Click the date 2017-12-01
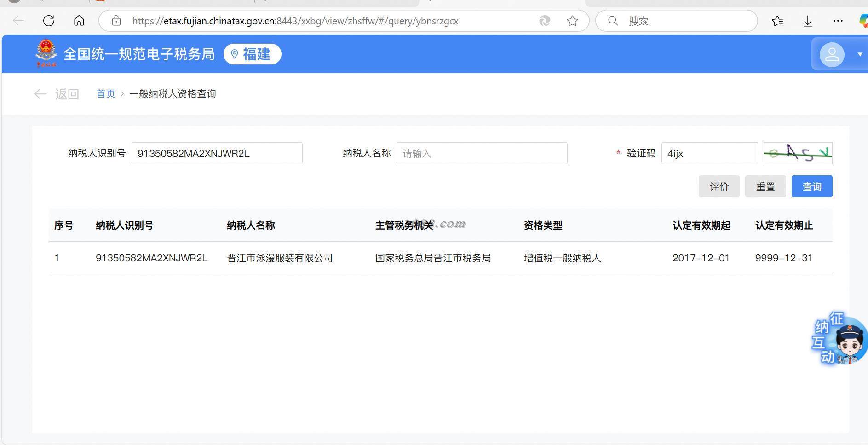The width and height of the screenshot is (868, 445). click(x=701, y=258)
